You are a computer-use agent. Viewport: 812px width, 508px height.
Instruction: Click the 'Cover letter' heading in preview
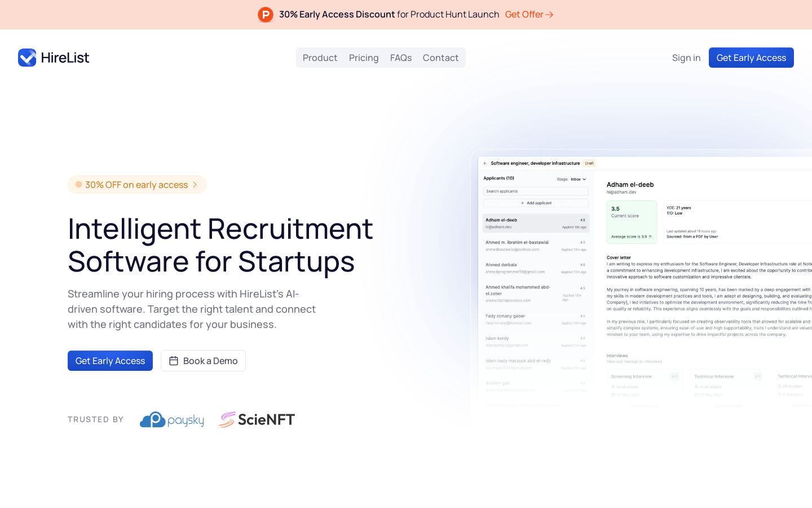click(x=619, y=257)
